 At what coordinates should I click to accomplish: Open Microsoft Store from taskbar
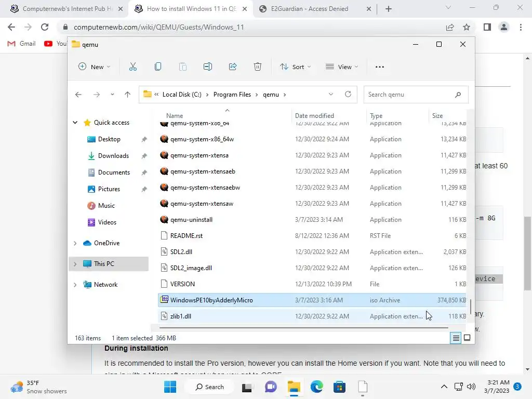click(x=339, y=387)
